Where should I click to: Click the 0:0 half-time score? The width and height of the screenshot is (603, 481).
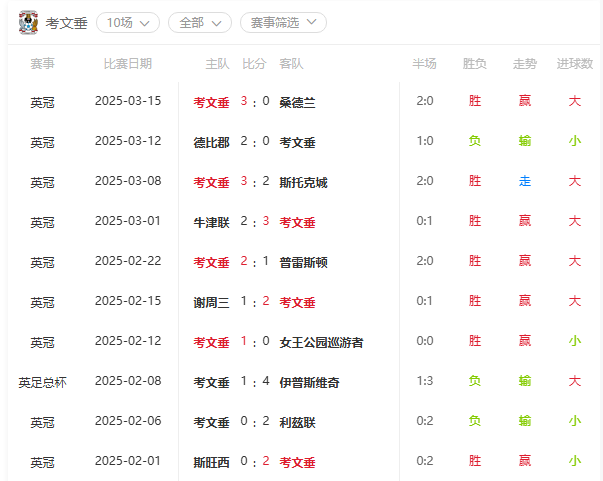[425, 341]
